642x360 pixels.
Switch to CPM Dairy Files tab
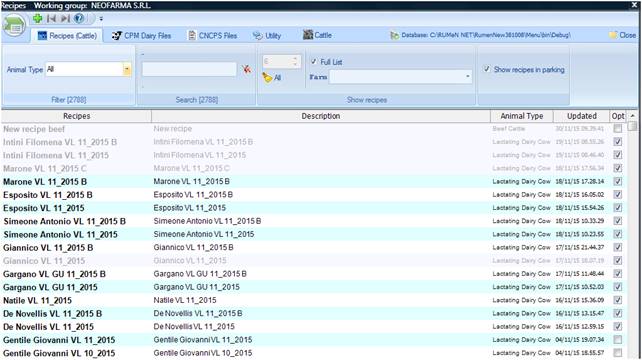click(142, 36)
